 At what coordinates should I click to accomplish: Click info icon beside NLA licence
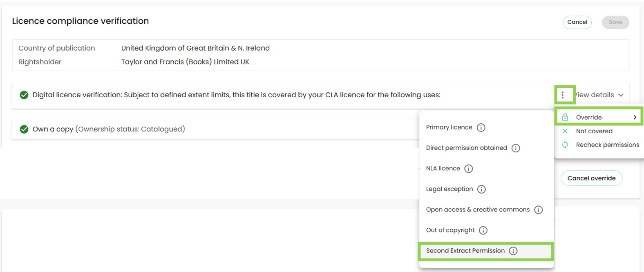(469, 169)
